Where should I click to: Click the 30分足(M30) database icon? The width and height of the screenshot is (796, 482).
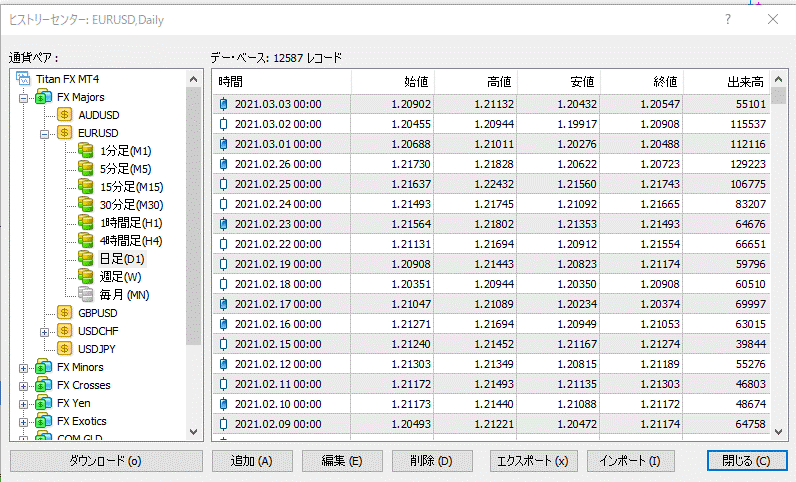click(x=86, y=204)
